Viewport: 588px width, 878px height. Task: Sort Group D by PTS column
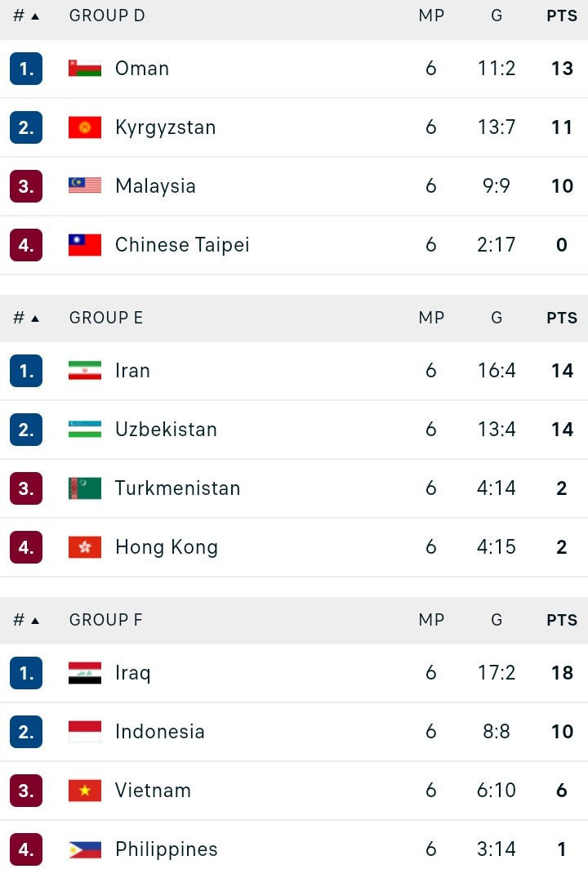(x=562, y=16)
